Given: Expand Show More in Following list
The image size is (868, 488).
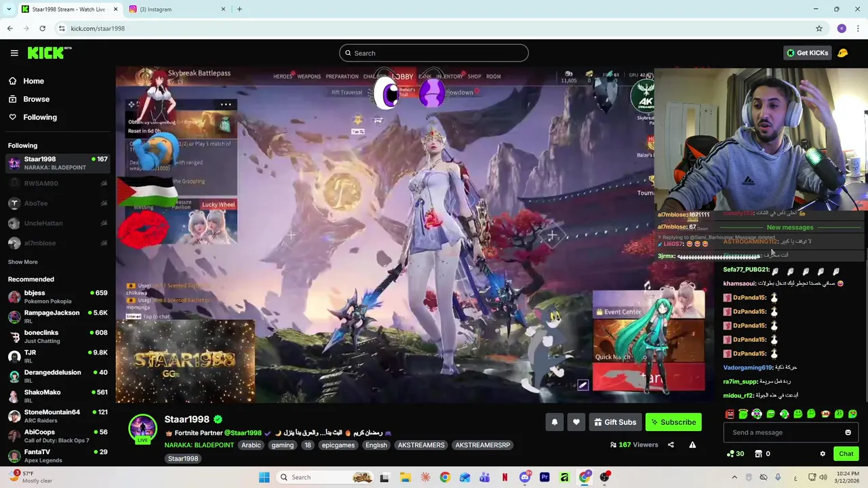Looking at the screenshot, I should [x=22, y=262].
